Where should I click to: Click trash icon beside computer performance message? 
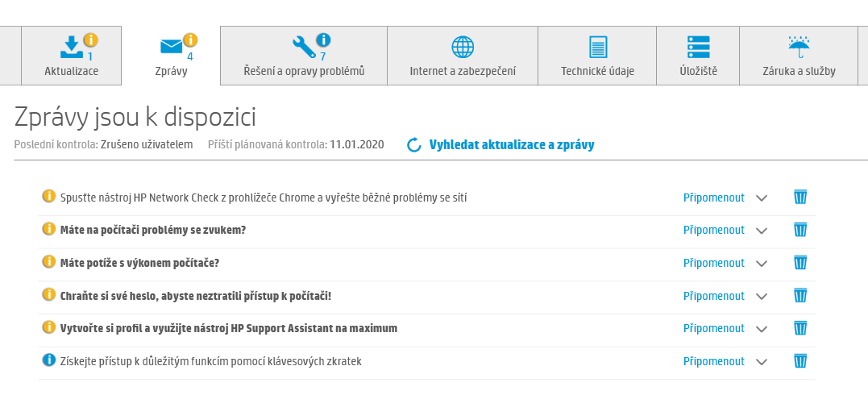pyautogui.click(x=800, y=263)
